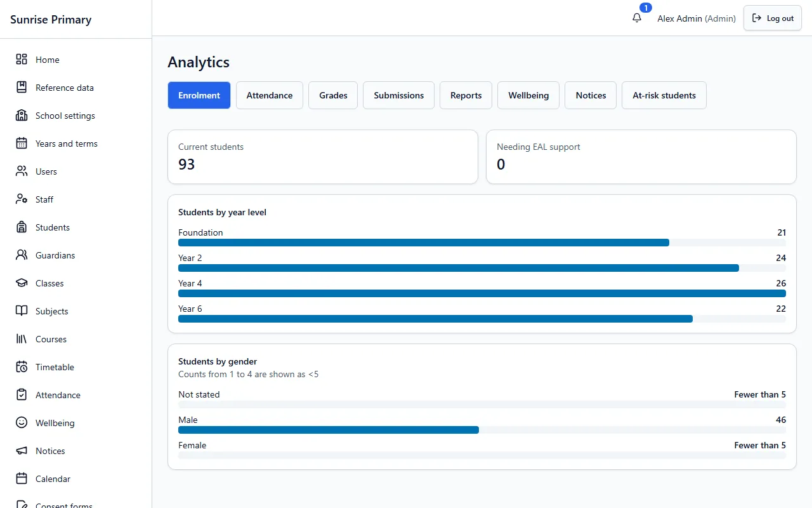
Task: Click the Year 4 count of 26
Action: (781, 283)
